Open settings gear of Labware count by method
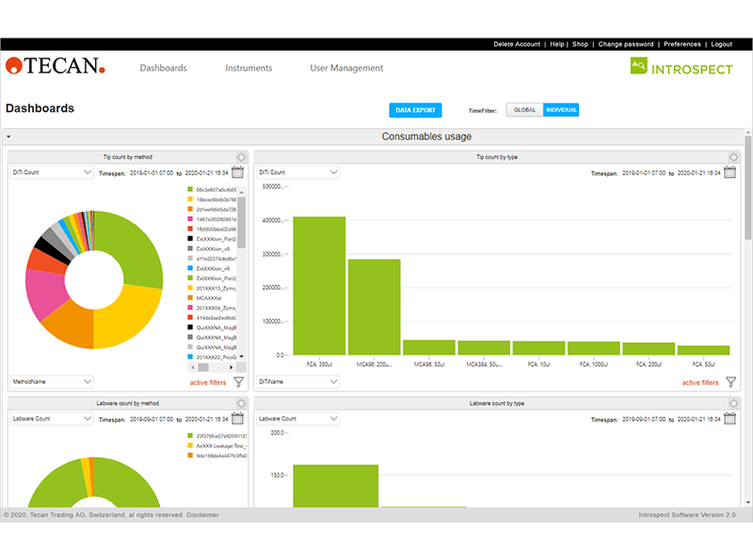 [241, 404]
